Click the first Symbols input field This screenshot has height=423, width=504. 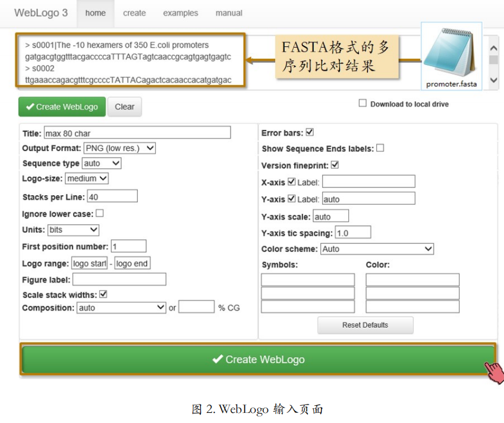pyautogui.click(x=308, y=280)
